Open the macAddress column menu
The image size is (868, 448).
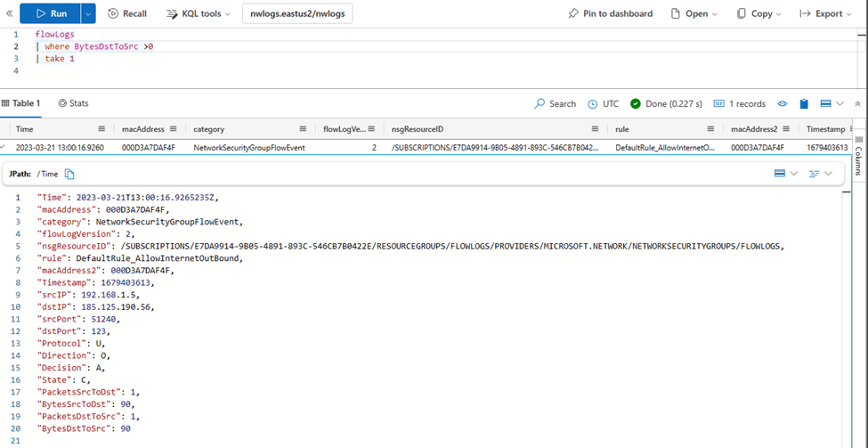point(173,129)
